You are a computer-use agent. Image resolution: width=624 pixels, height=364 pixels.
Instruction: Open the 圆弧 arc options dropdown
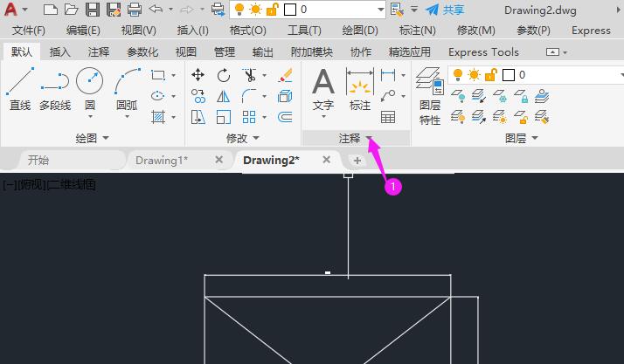(127, 117)
